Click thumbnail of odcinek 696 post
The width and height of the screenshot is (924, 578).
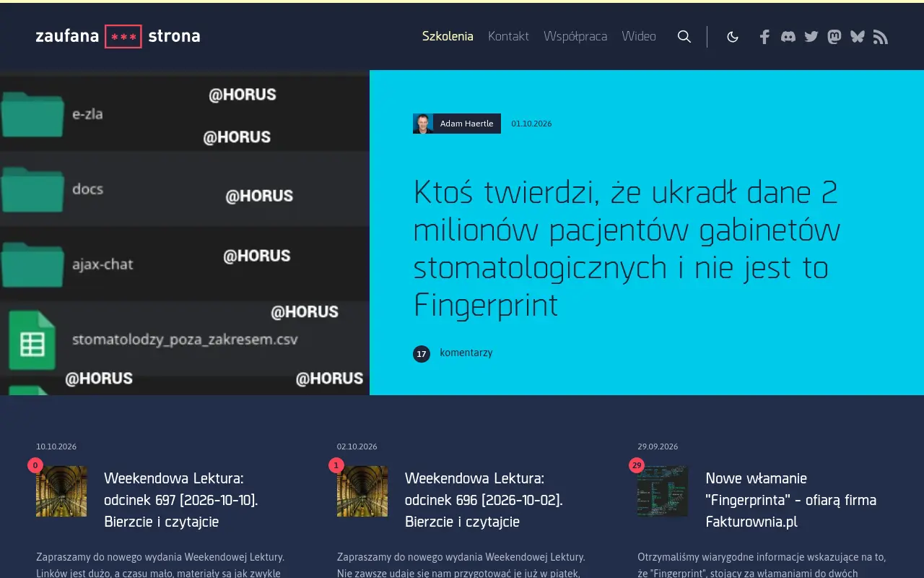pos(362,491)
